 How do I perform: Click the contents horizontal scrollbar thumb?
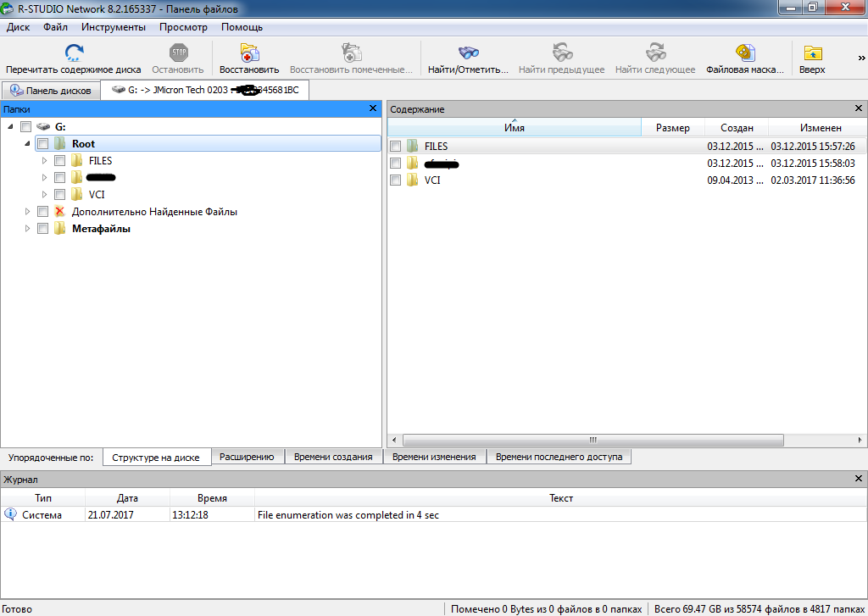(593, 440)
